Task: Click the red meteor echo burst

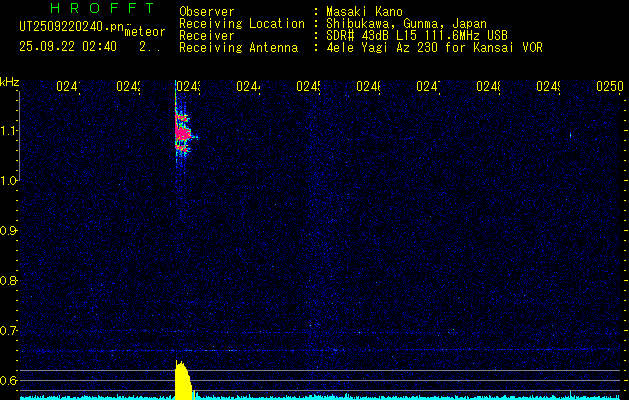Action: click(x=183, y=132)
